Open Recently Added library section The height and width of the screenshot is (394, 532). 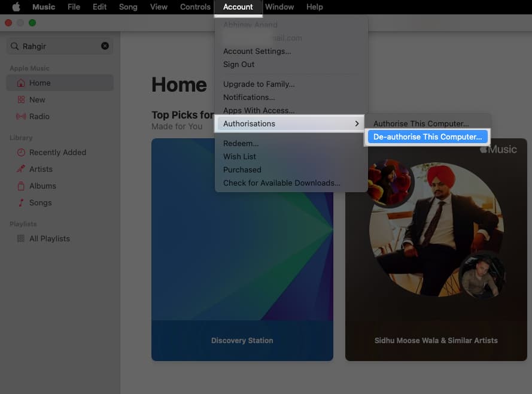click(60, 152)
